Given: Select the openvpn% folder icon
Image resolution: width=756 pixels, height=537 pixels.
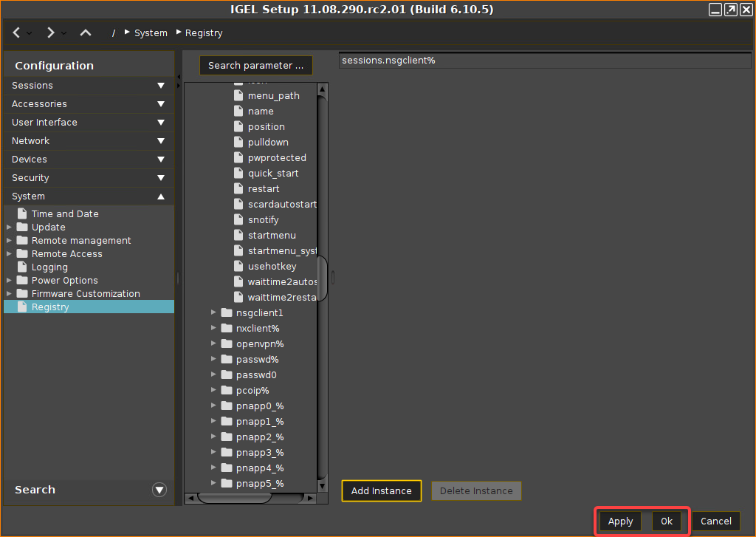Looking at the screenshot, I should [x=227, y=344].
